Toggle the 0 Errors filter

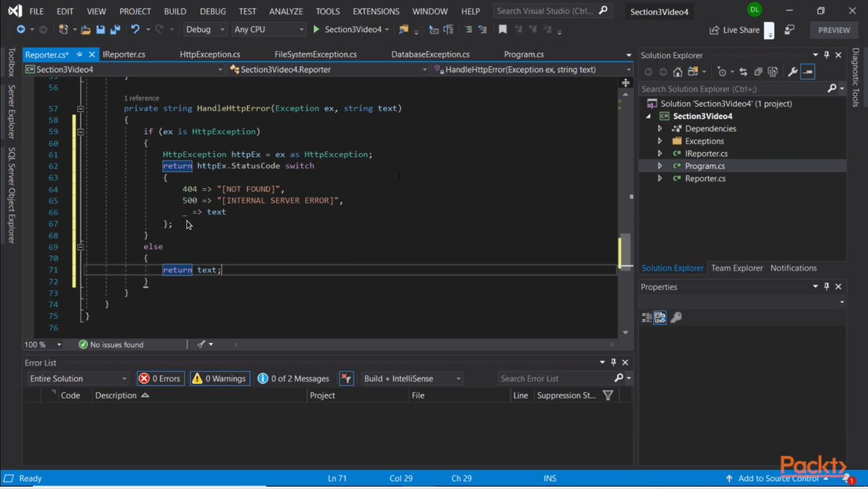tap(160, 379)
